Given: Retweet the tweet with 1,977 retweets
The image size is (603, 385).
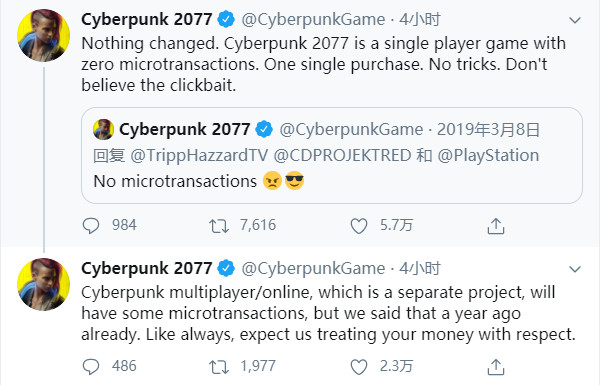Looking at the screenshot, I should (x=219, y=367).
